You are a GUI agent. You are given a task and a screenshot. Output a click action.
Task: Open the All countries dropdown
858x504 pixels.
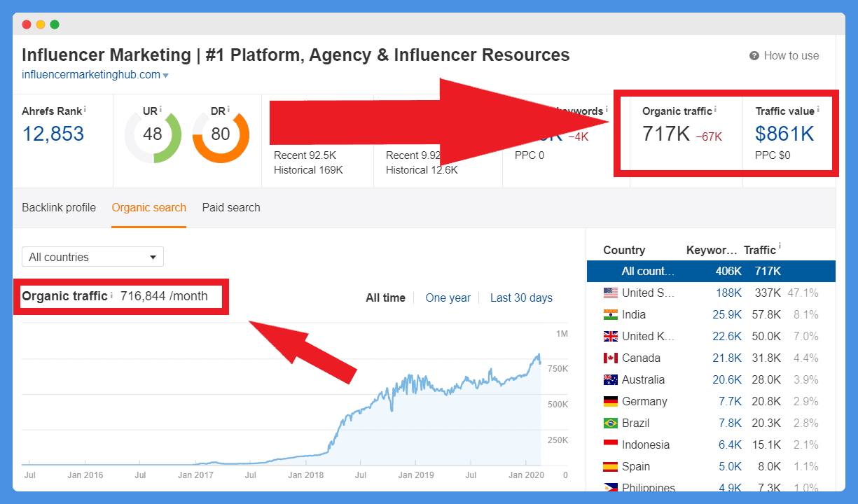click(92, 257)
